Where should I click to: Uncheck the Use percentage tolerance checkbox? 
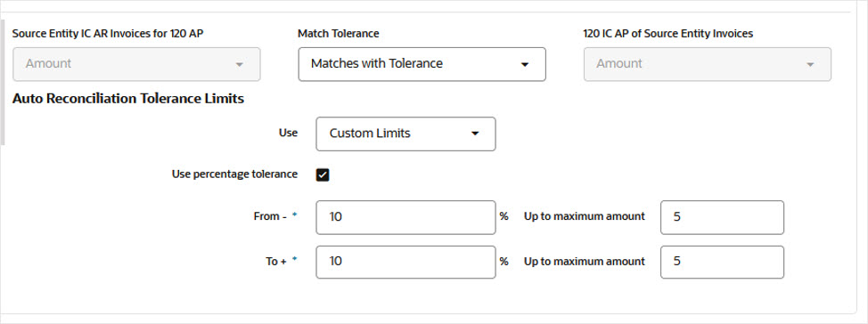(x=323, y=175)
